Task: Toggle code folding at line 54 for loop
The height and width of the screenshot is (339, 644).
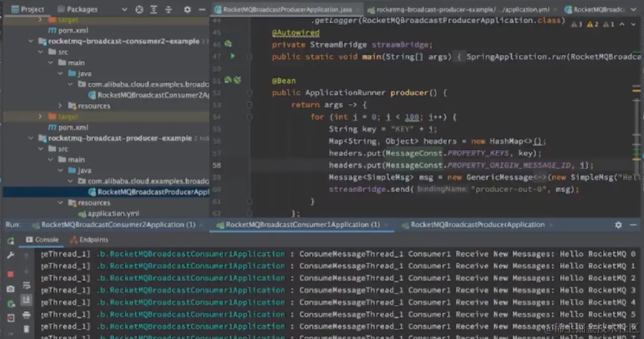Action: pyautogui.click(x=249, y=117)
